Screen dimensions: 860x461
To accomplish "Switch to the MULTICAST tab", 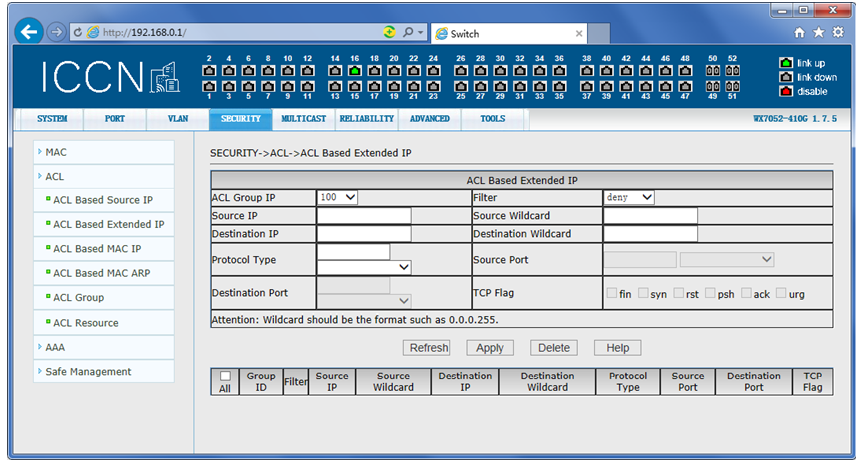I will pyautogui.click(x=303, y=119).
